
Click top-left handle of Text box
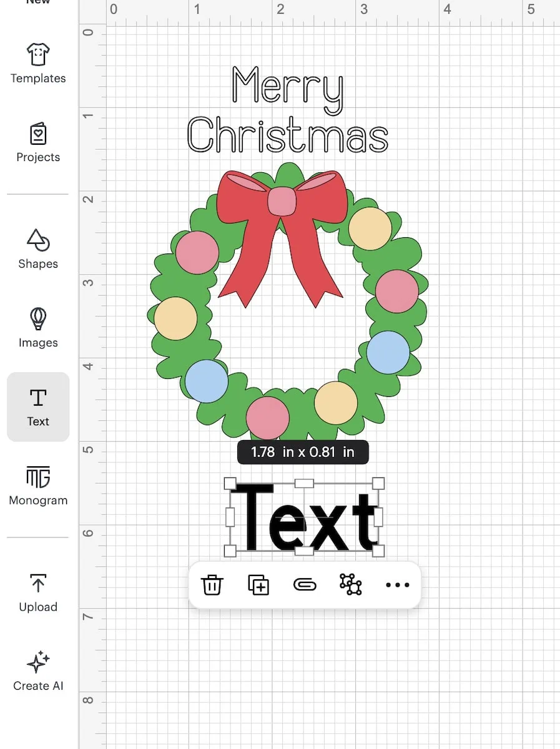coord(230,483)
